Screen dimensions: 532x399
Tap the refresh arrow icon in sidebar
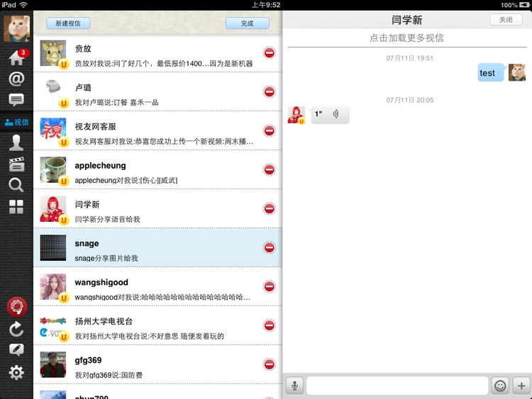(16, 329)
